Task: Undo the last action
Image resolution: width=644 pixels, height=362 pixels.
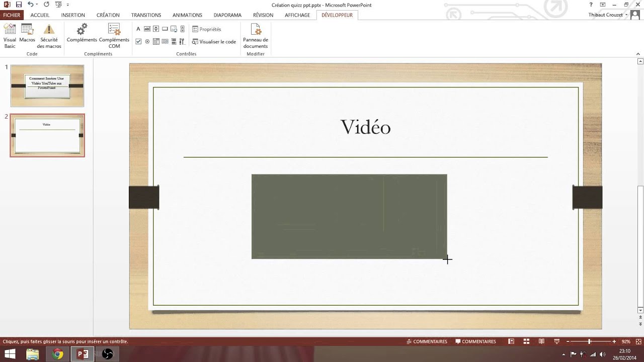Action: point(30,5)
